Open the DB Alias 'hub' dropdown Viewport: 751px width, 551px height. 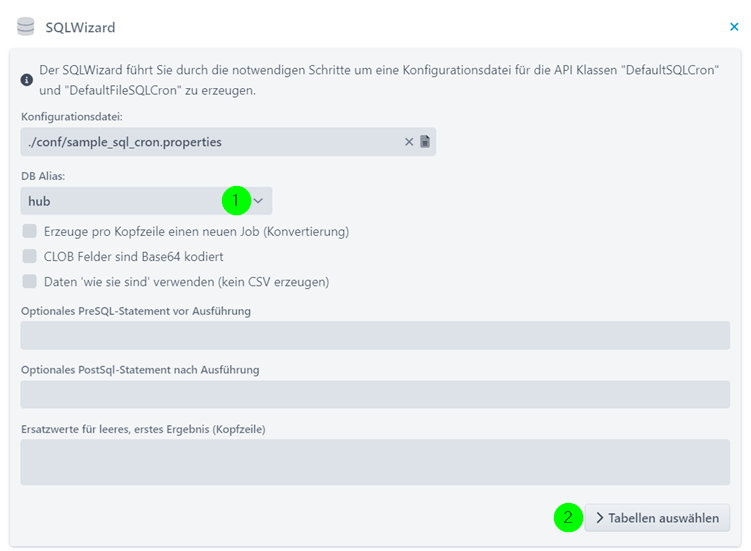[146, 201]
